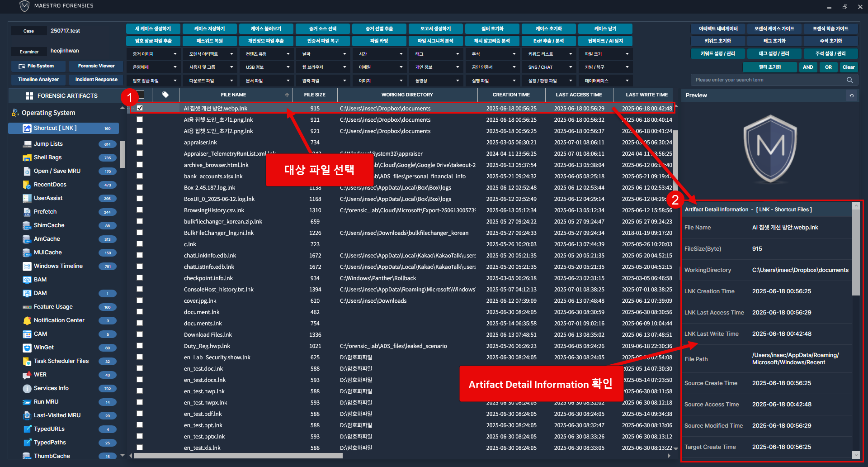Switch to Timeline Analyzer tab
Viewport: 868px width, 467px height.
click(38, 80)
